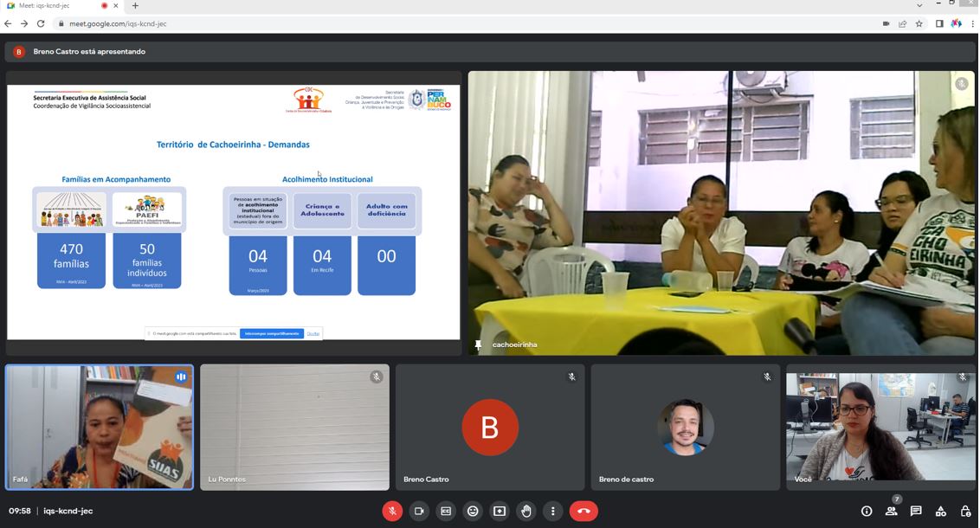The width and height of the screenshot is (980, 528).
Task: Click the pin icon on cachoeirinha video
Action: [478, 344]
